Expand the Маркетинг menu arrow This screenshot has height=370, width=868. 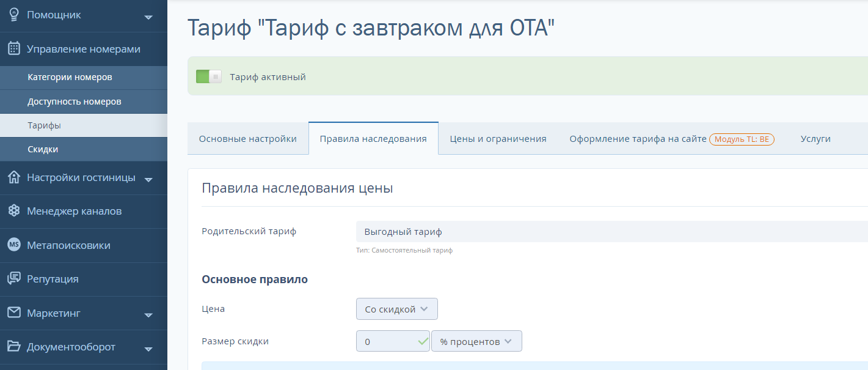click(x=148, y=315)
